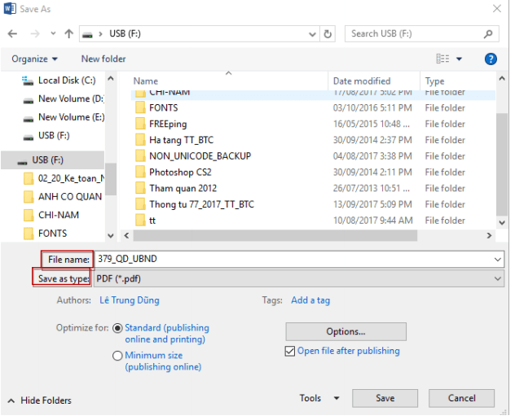Select Standard publishing optimize option
The height and width of the screenshot is (420, 515).
(118, 328)
